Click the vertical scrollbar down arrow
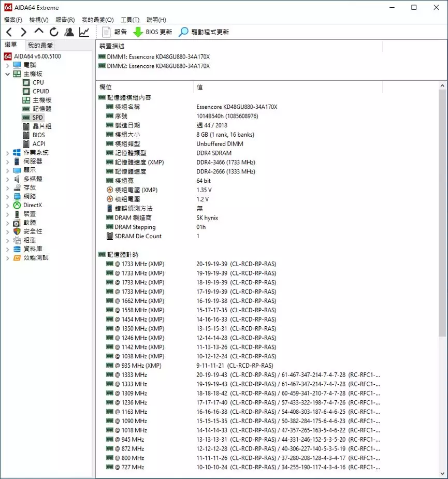The height and width of the screenshot is (479, 448). [443, 473]
